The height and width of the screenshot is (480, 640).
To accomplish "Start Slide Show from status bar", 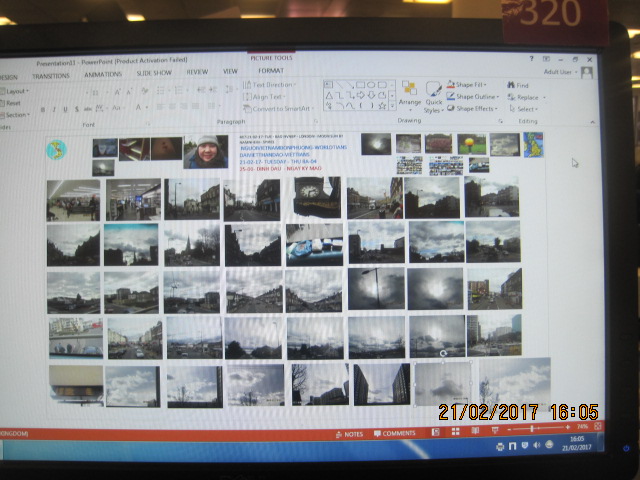I will point(495,430).
